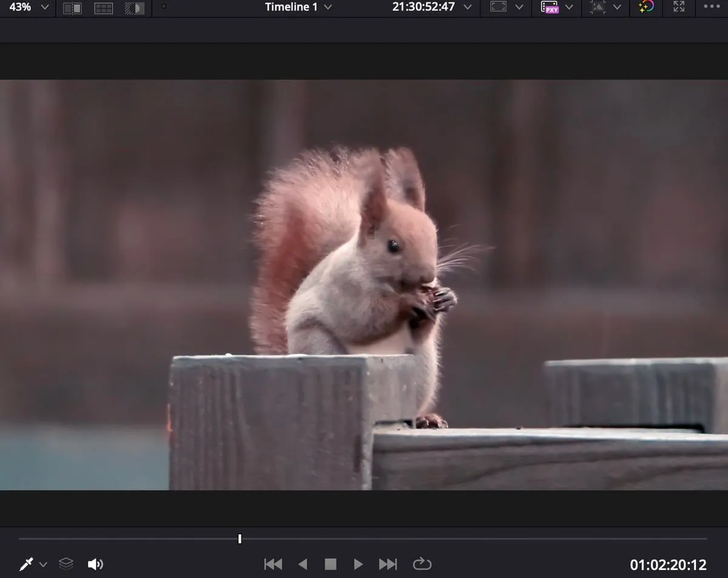Click the playhead on the scrubber bar
Viewport: 728px width, 578px height.
click(240, 539)
